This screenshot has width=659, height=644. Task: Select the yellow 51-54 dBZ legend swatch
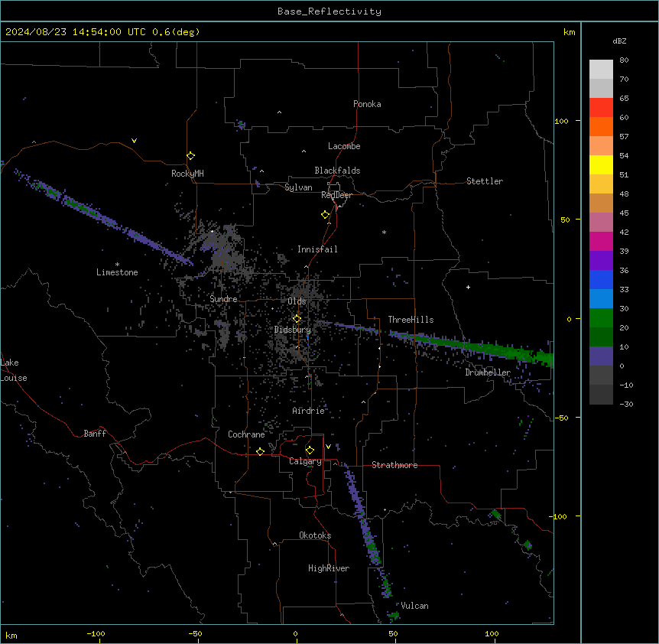click(x=601, y=165)
